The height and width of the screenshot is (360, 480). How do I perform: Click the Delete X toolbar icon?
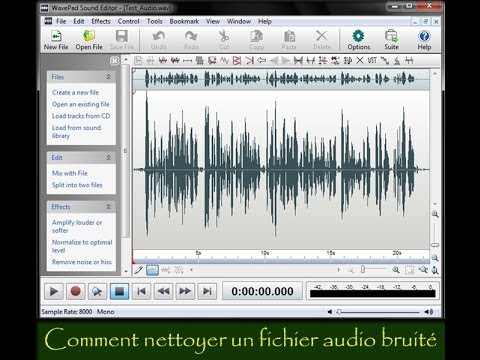click(322, 36)
